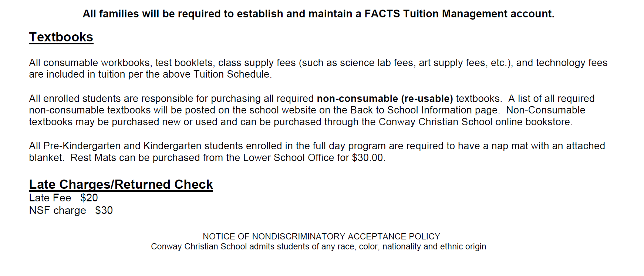Click the words technology fees
Image resolution: width=644 pixels, height=276 pixels.
pyautogui.click(x=571, y=63)
